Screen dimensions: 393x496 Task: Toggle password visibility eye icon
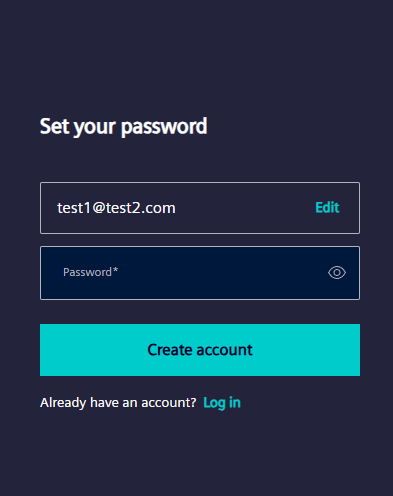coord(337,273)
